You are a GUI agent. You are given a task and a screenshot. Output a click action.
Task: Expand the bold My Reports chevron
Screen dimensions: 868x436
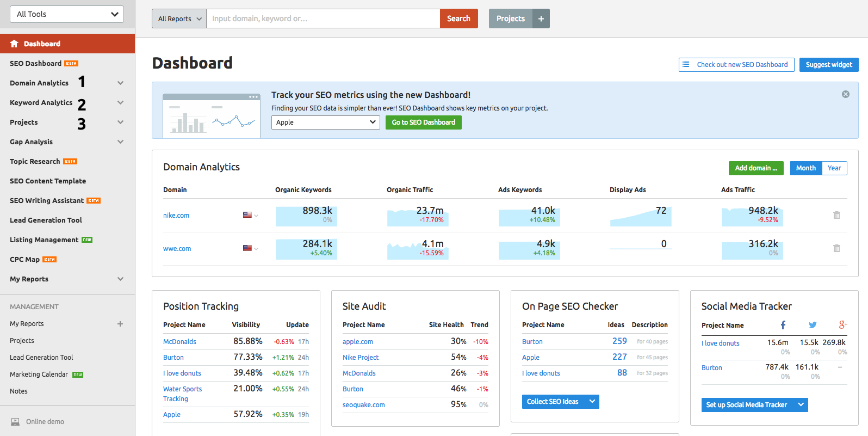click(x=121, y=279)
